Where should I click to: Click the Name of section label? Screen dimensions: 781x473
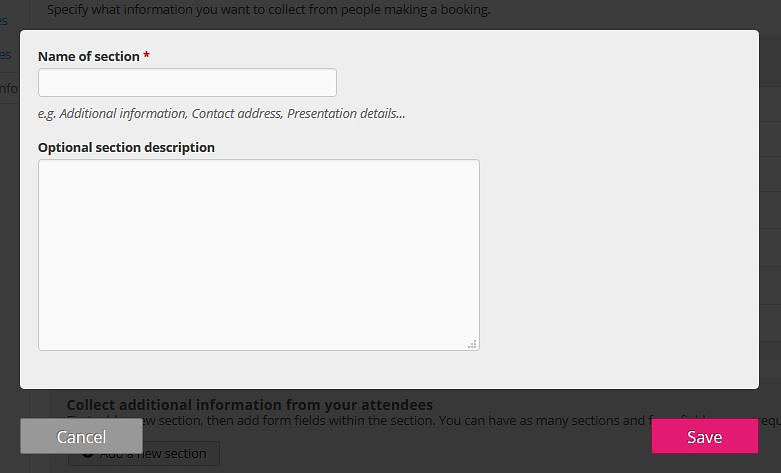89,57
